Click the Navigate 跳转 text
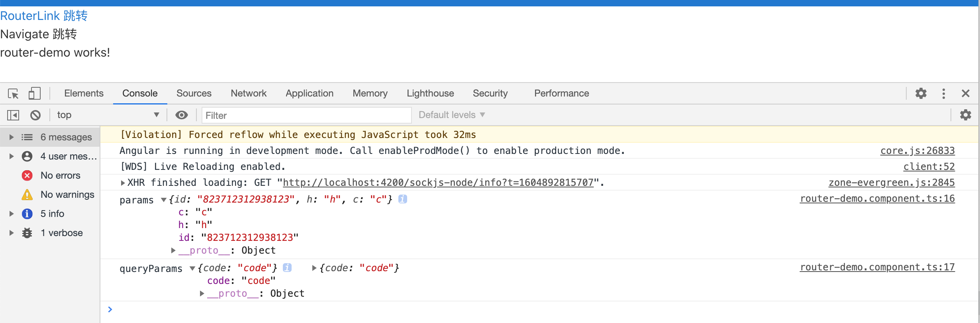 39,34
